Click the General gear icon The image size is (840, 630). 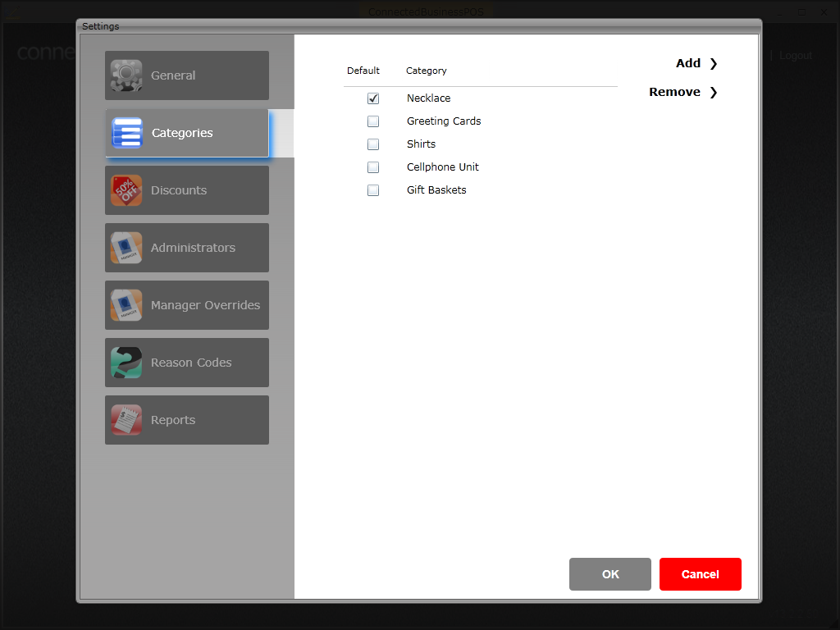(126, 75)
